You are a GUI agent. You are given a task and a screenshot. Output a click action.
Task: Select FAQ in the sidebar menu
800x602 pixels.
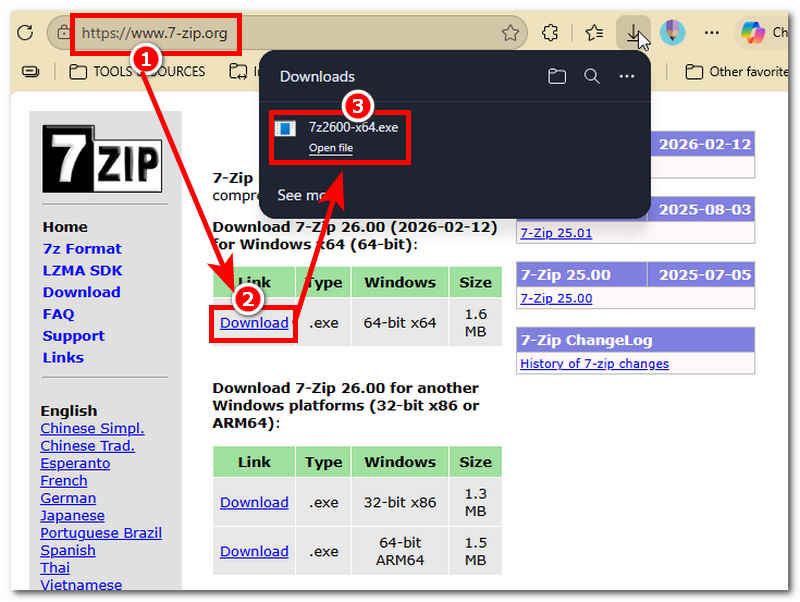coord(57,313)
